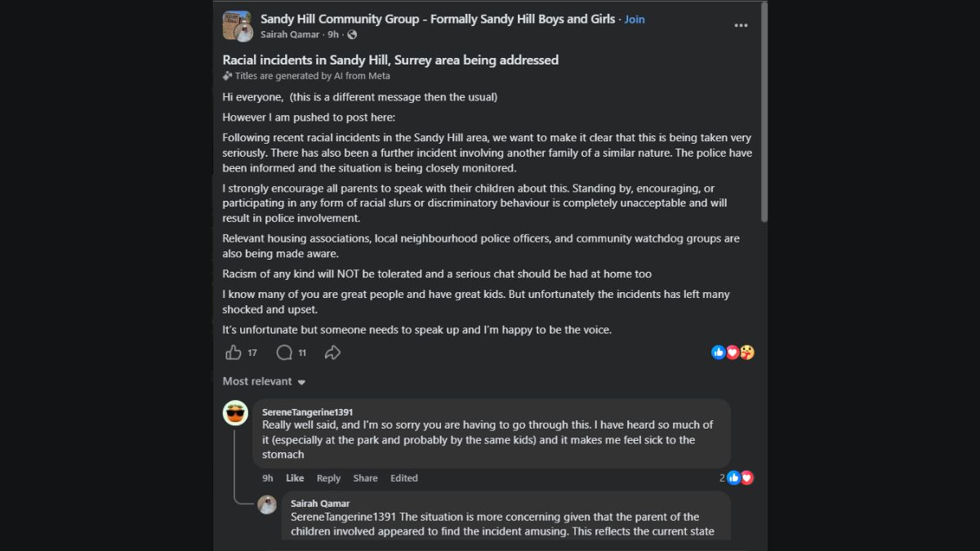Open Sandy Hill Community Group avatar
Screen dimensions: 980x551
pyautogui.click(x=237, y=26)
